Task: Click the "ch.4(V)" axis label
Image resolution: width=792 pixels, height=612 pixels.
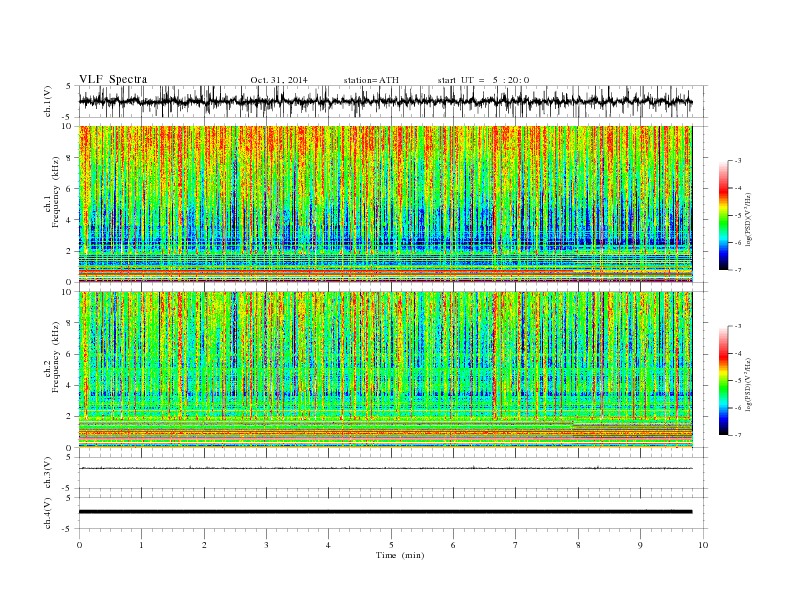Action: 48,513
